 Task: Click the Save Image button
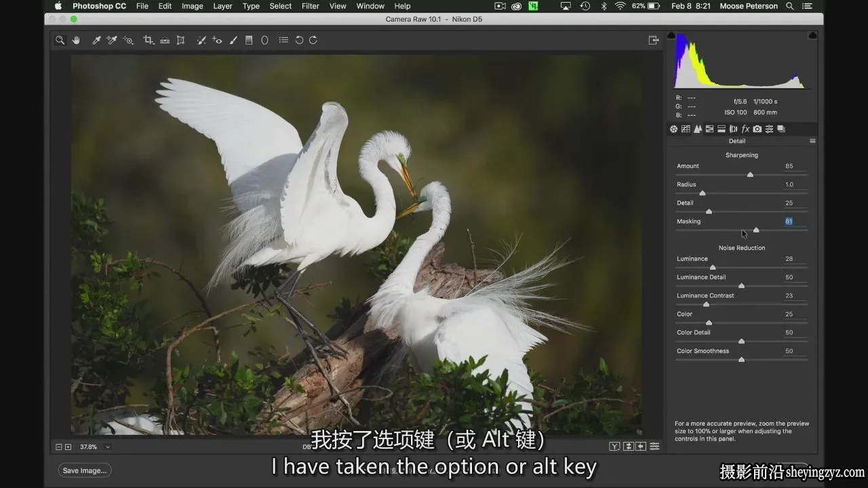pos(85,470)
